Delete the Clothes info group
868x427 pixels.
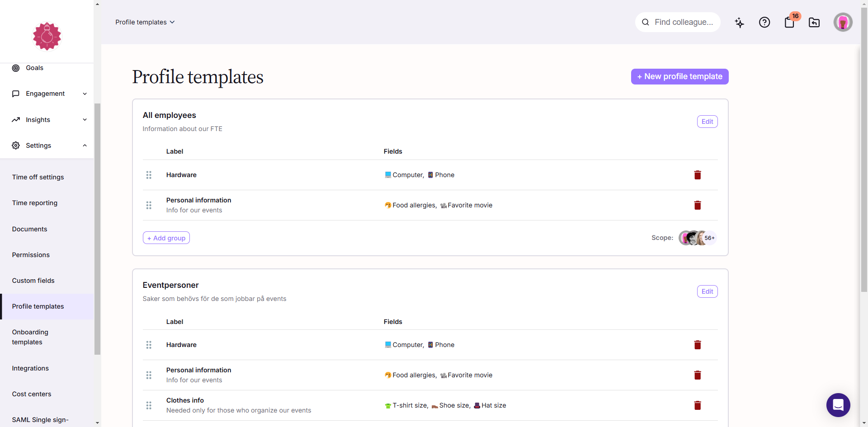[x=698, y=405]
